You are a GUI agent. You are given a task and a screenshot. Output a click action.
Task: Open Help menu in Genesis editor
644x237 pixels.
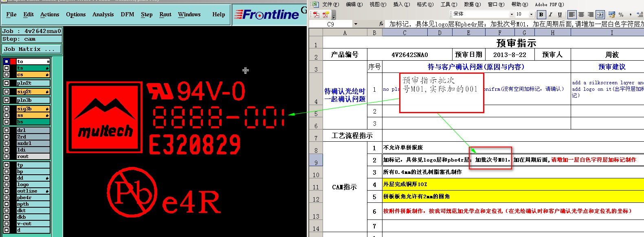pos(219,14)
